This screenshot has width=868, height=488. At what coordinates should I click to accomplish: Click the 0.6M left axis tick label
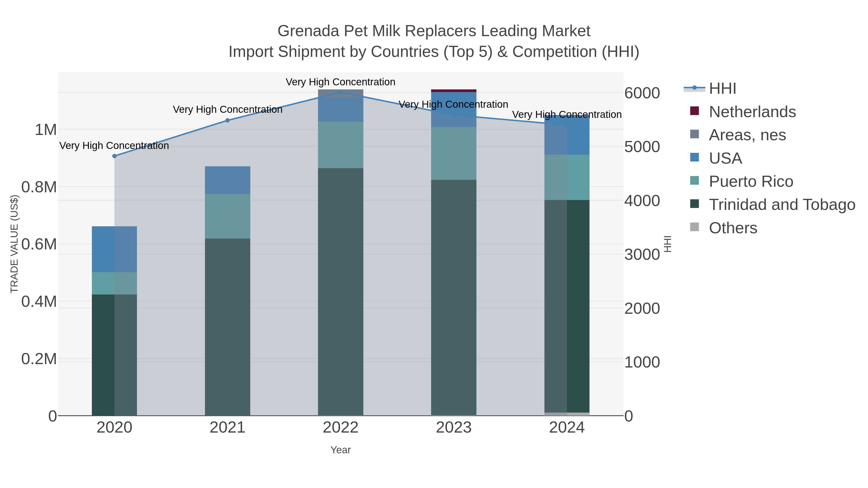(39, 244)
